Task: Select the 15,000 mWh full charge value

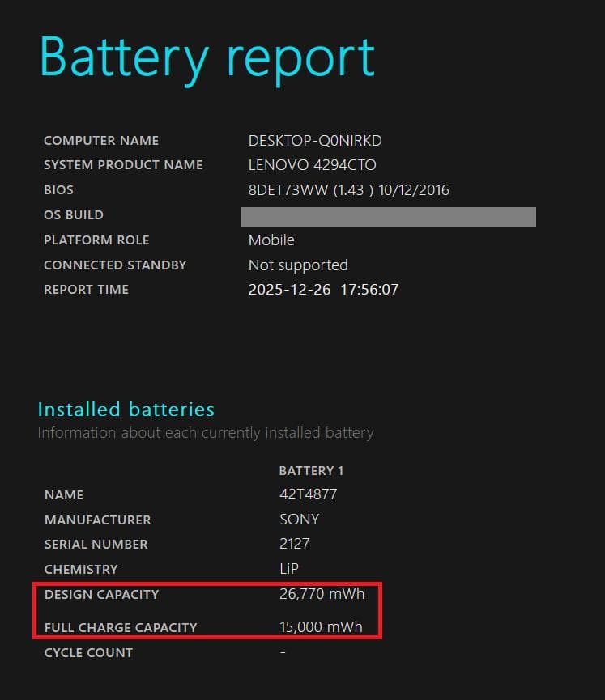Action: pyautogui.click(x=321, y=627)
